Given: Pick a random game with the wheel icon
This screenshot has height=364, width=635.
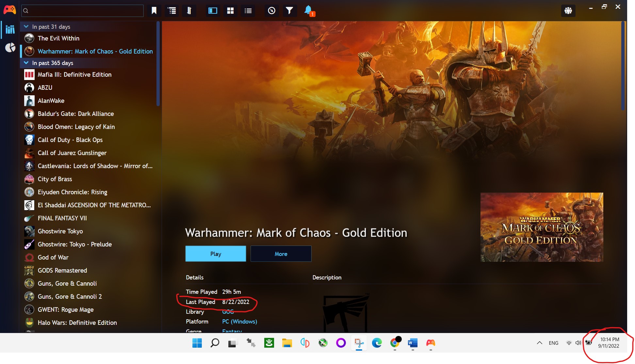Looking at the screenshot, I should tap(271, 11).
